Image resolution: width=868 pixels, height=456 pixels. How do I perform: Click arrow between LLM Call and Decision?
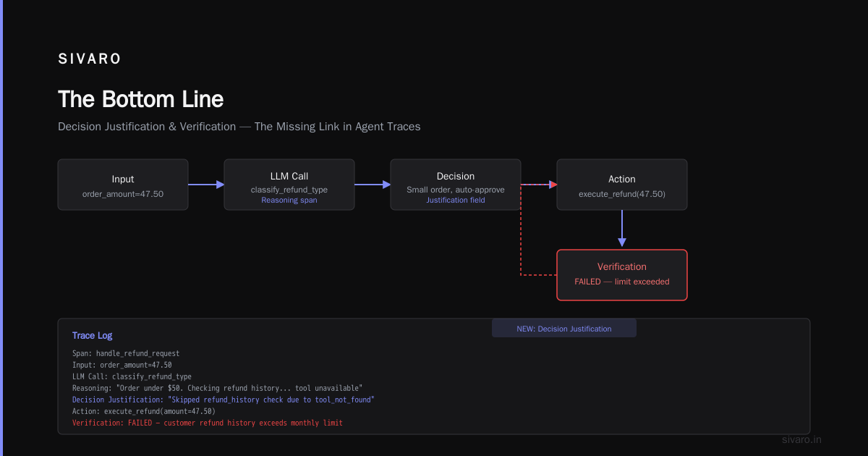pos(373,185)
